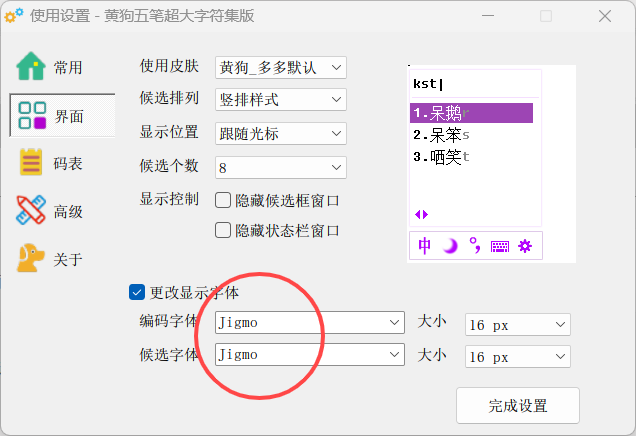Expand the 候选排列 layout dropdown

click(280, 100)
